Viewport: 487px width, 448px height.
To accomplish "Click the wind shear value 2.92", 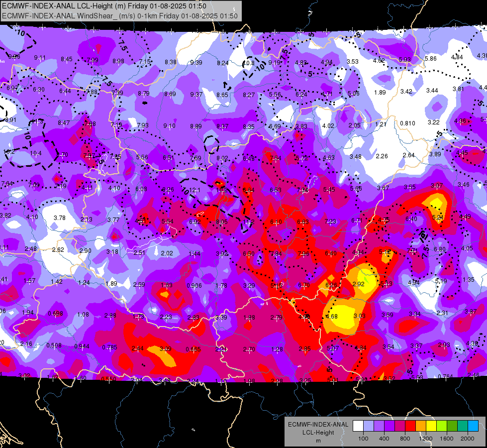I will coord(359,284).
